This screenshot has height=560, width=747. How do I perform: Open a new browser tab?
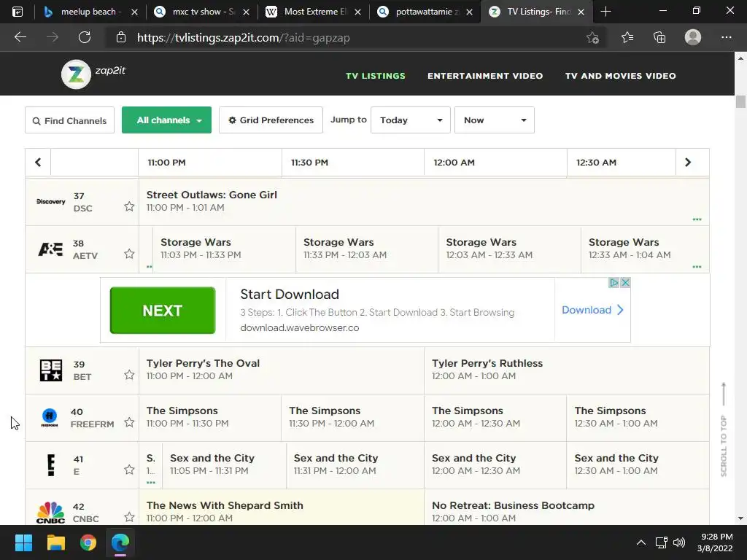(605, 12)
